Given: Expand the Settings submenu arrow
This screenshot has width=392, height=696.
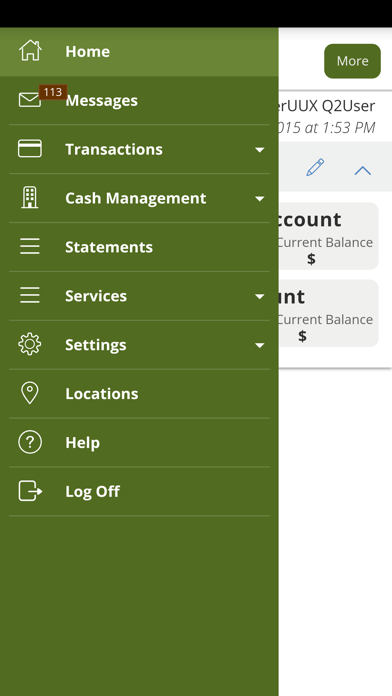Looking at the screenshot, I should pos(260,345).
